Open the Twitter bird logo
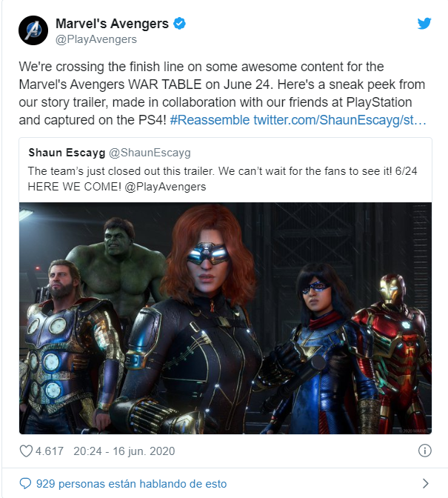The width and height of the screenshot is (448, 498). (x=424, y=24)
